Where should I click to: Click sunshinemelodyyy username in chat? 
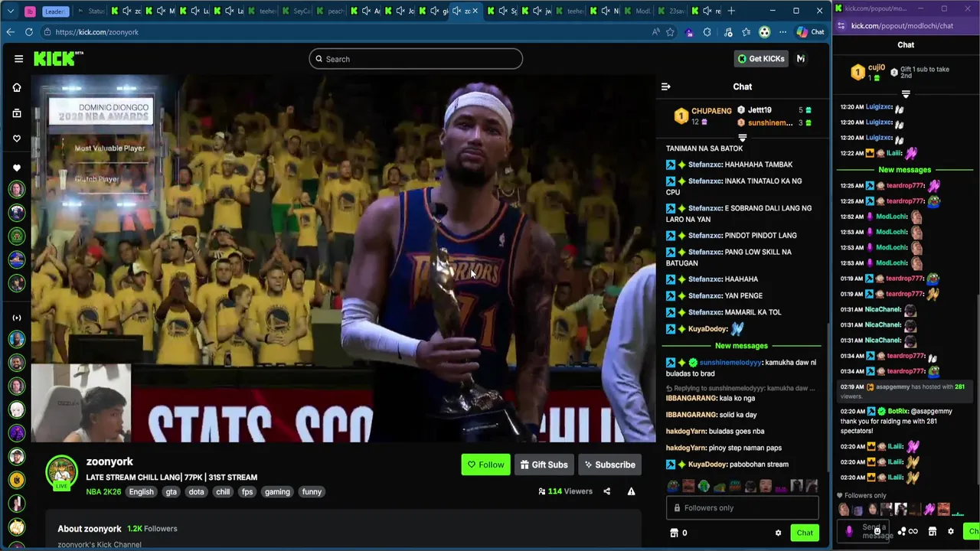click(x=731, y=363)
